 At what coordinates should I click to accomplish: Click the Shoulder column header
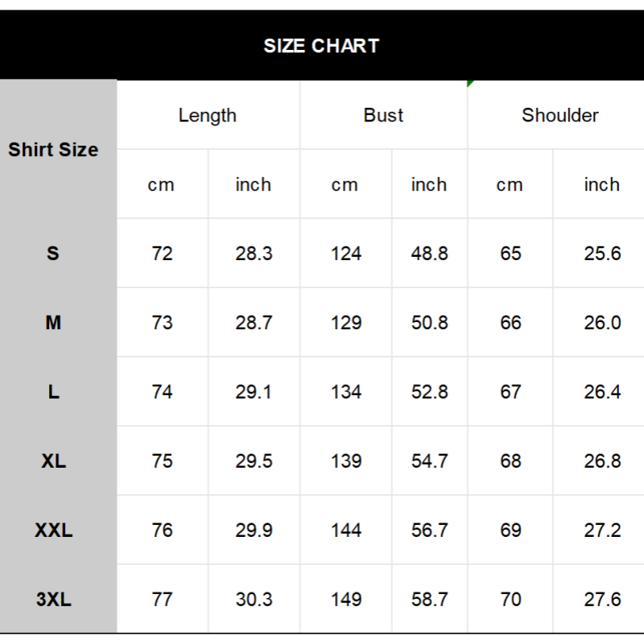559,115
